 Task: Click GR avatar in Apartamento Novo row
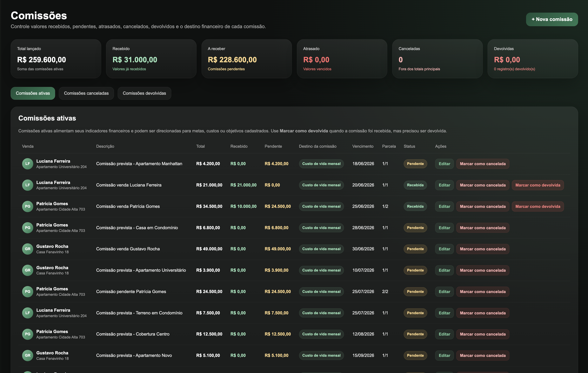coord(28,355)
